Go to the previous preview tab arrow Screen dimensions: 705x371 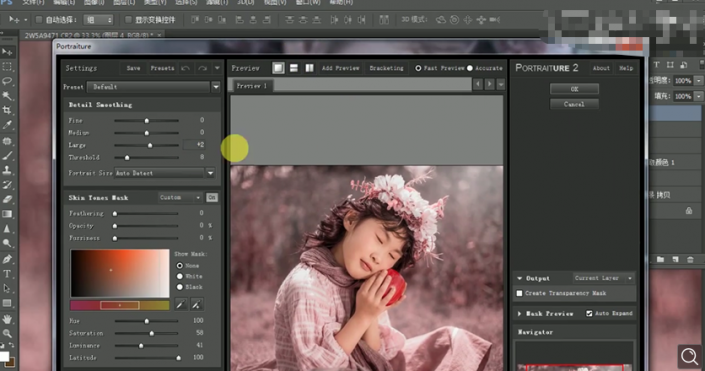point(477,84)
